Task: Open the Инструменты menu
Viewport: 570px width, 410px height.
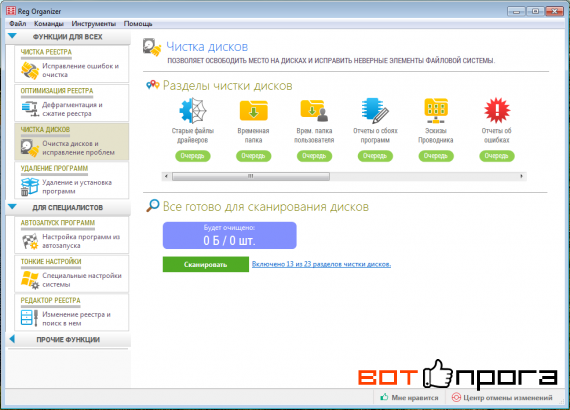Action: (93, 24)
